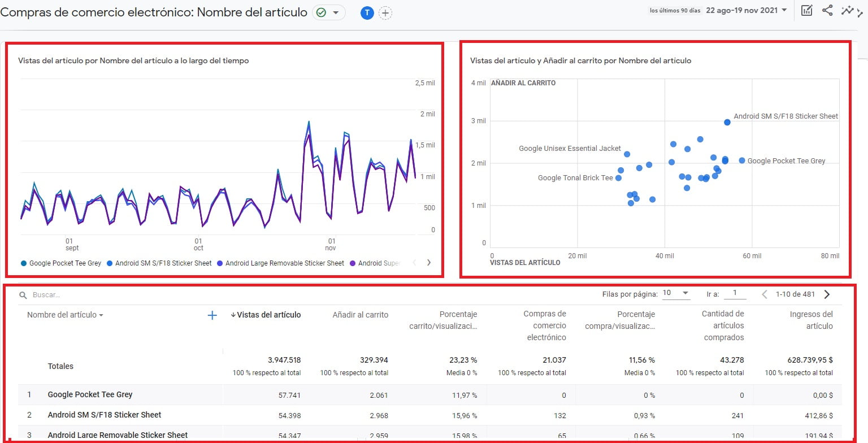This screenshot has height=443, width=868.
Task: Sort table by Añadir al carrito header
Action: pyautogui.click(x=360, y=315)
